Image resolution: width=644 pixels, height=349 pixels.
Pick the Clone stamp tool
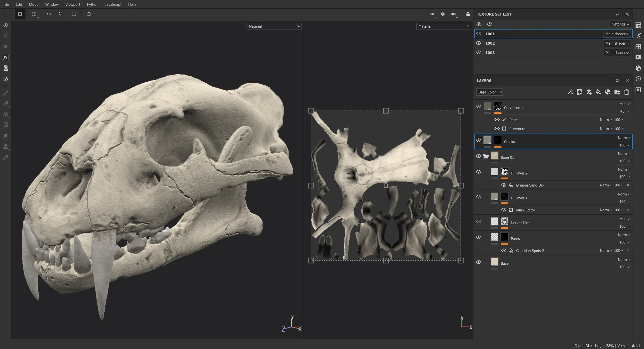coord(5,147)
